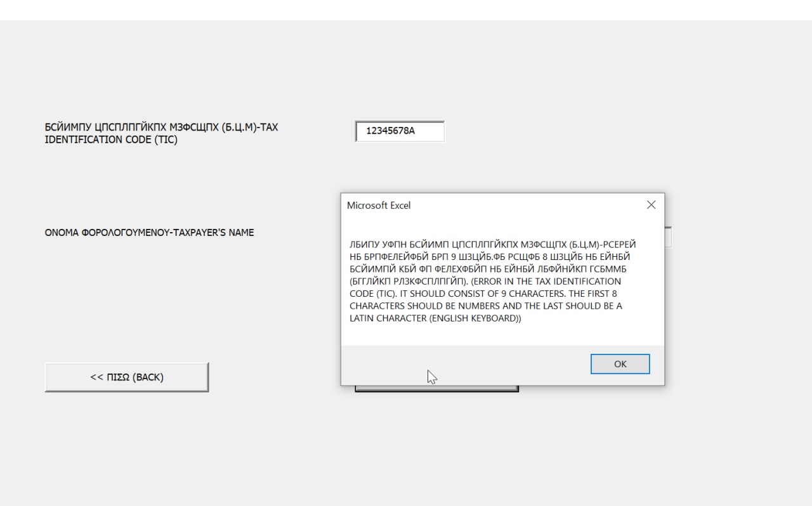Click the white strip at top of form
This screenshot has height=506, width=812.
(x=406, y=10)
